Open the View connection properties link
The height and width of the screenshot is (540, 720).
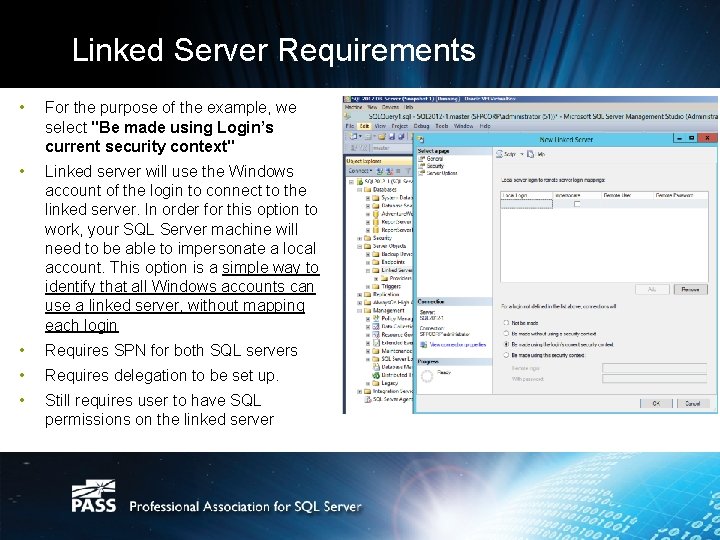pos(457,345)
